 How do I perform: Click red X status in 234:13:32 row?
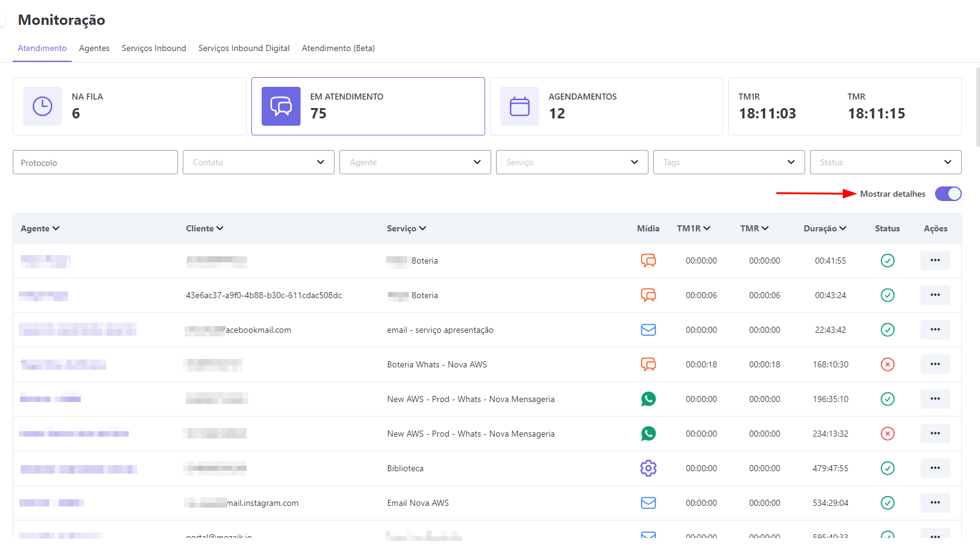pos(888,434)
